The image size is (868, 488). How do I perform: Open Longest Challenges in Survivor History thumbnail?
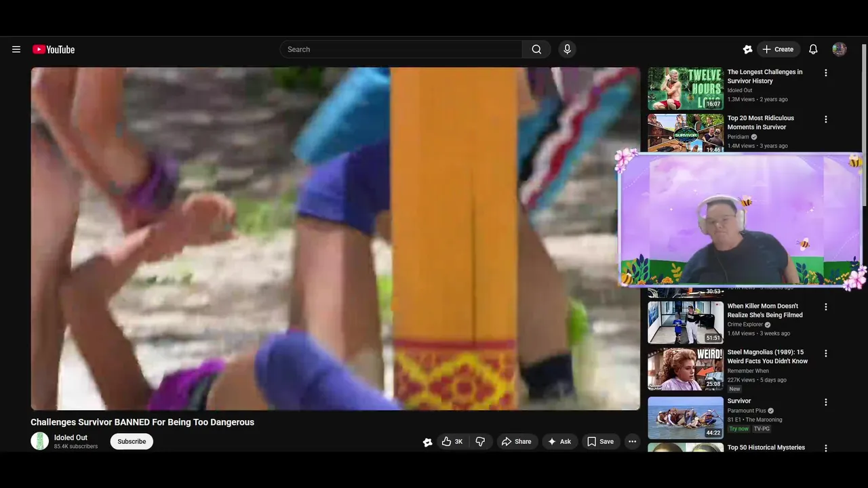point(686,88)
